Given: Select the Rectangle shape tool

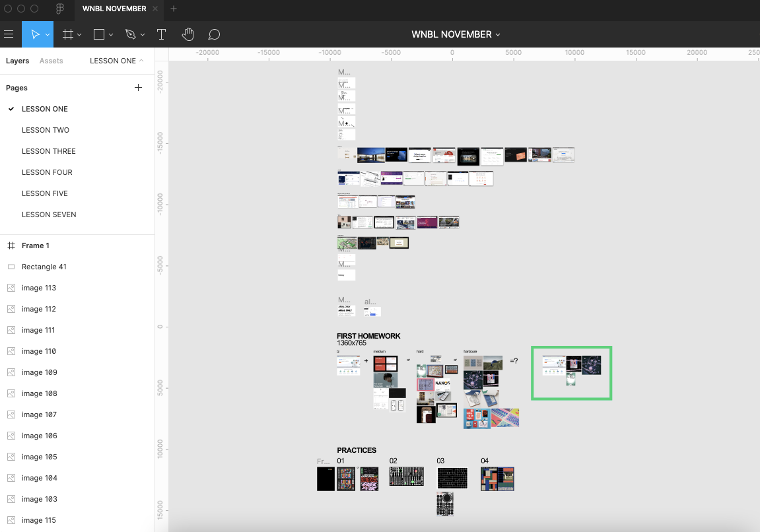Looking at the screenshot, I should (x=99, y=34).
